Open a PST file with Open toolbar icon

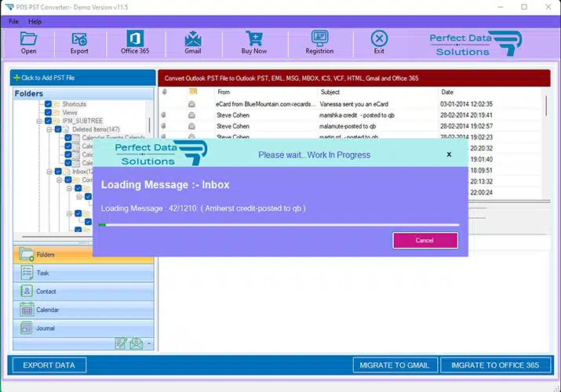tap(28, 38)
